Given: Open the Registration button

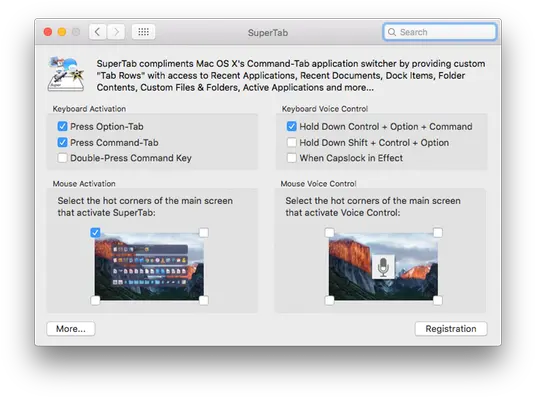Looking at the screenshot, I should coord(451,329).
